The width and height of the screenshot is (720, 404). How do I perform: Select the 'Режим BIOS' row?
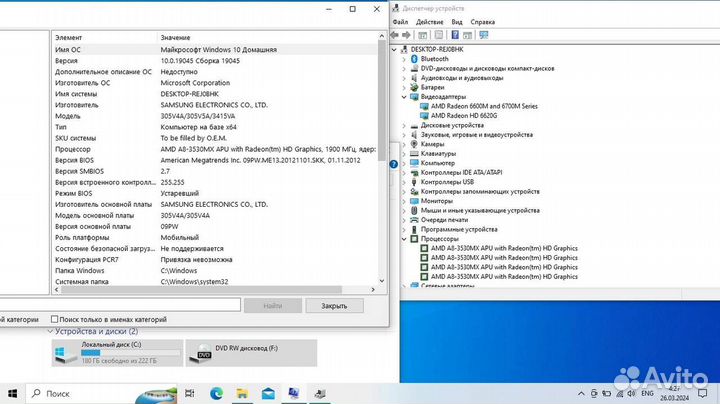[x=215, y=193]
